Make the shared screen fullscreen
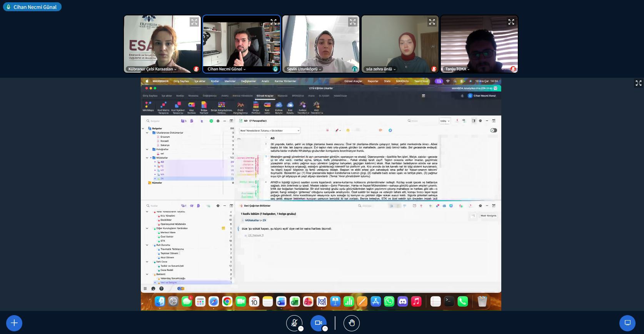Viewport: 644px width, 334px height. pos(638,83)
